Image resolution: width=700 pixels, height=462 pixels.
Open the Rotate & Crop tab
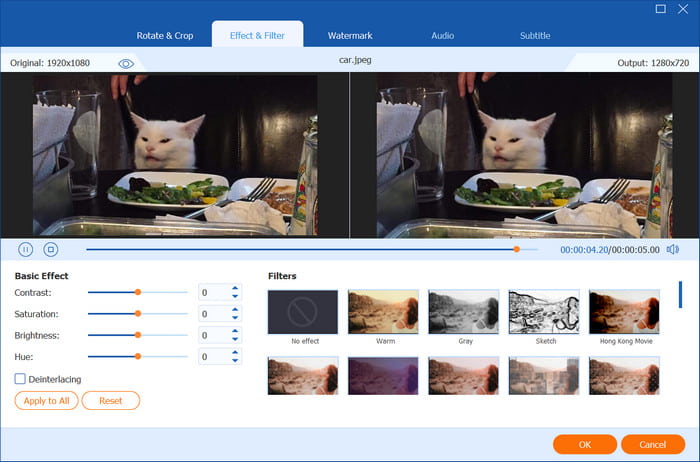pyautogui.click(x=165, y=36)
